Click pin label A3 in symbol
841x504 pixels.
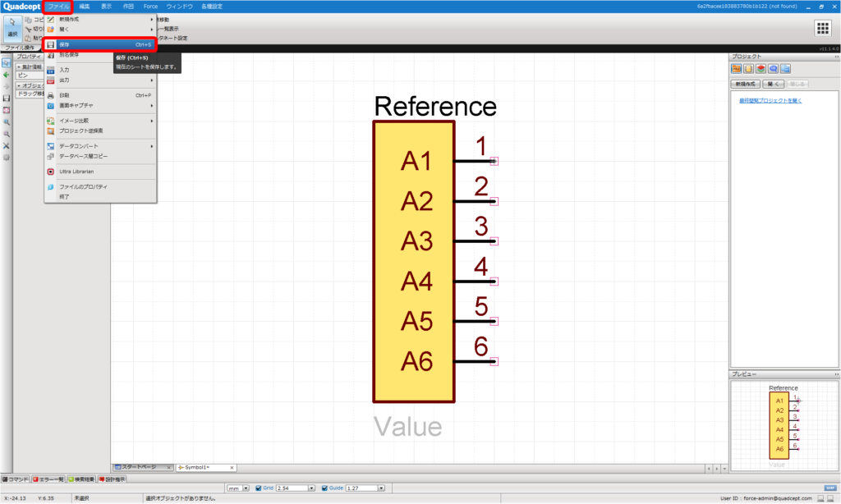click(x=416, y=241)
